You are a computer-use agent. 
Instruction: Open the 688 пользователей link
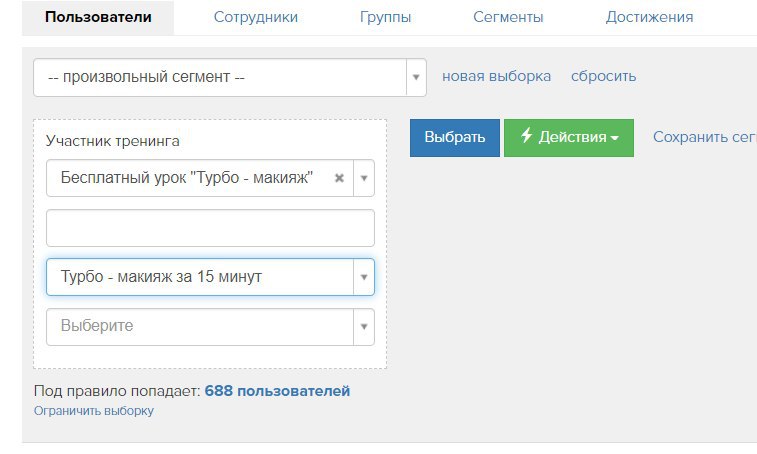277,391
